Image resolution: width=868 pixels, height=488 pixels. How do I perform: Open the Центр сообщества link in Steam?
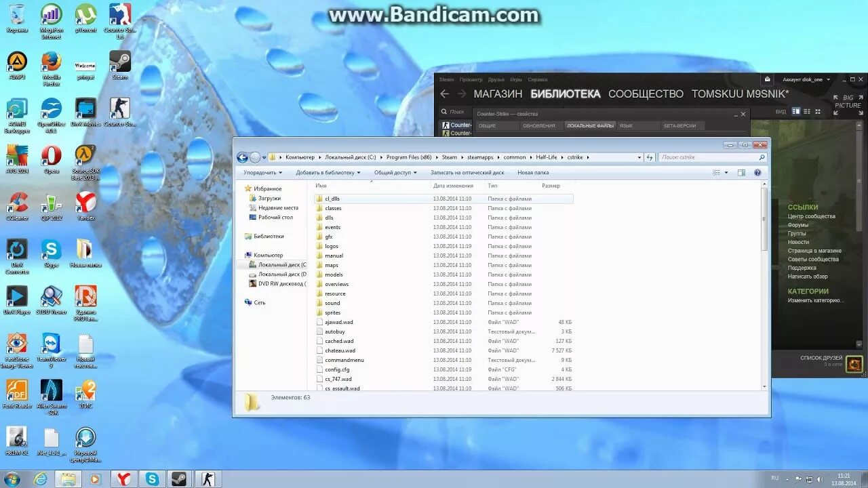(811, 216)
